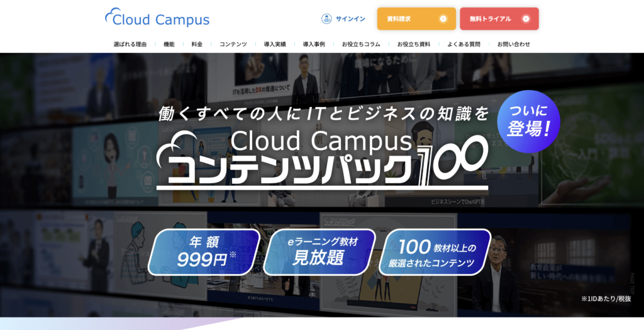Open the サインイン link
This screenshot has width=644, height=330.
pos(350,19)
